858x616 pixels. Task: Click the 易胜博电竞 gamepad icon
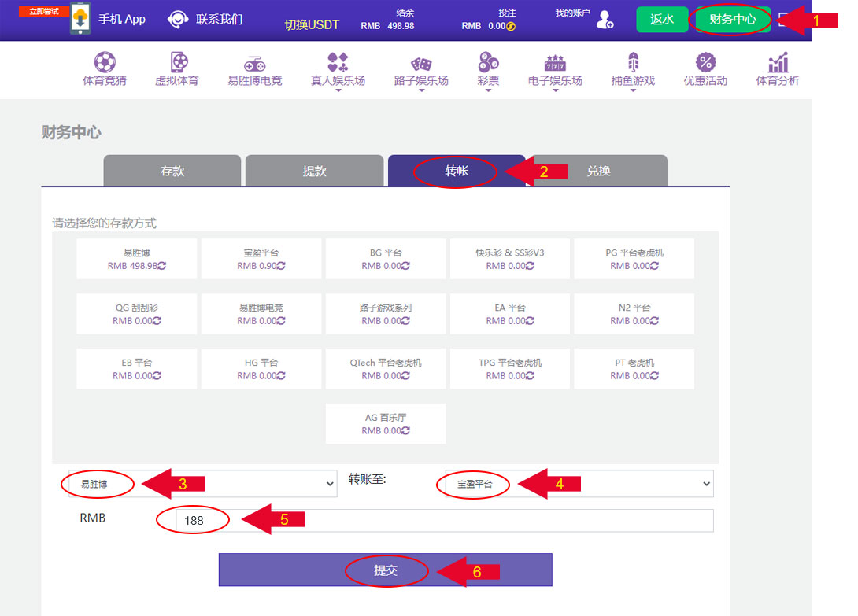click(x=254, y=63)
